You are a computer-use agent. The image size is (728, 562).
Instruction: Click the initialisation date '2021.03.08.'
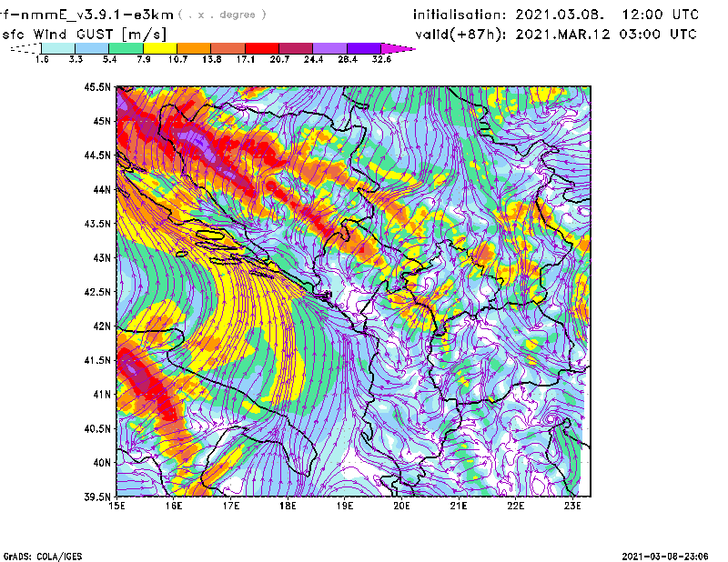point(560,15)
